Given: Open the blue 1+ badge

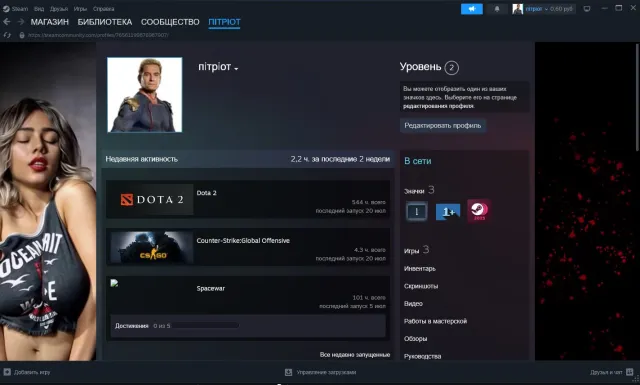Looking at the screenshot, I should tap(448, 211).
